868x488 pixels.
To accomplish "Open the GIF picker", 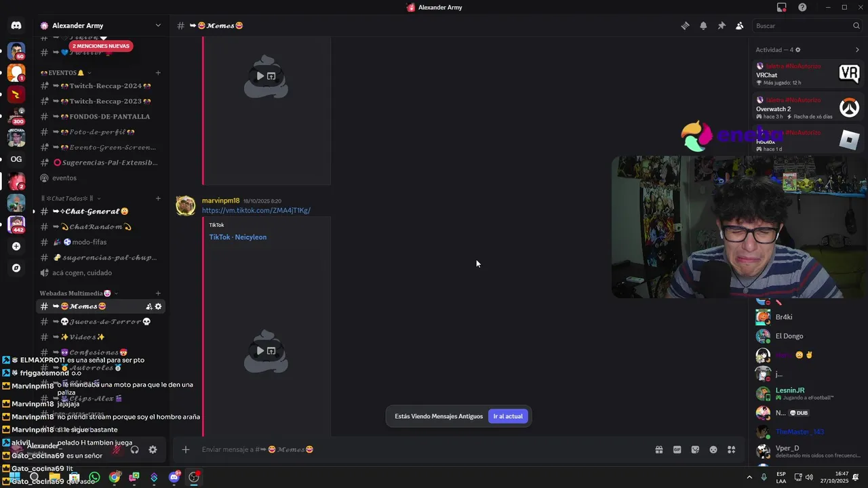I will point(677,449).
